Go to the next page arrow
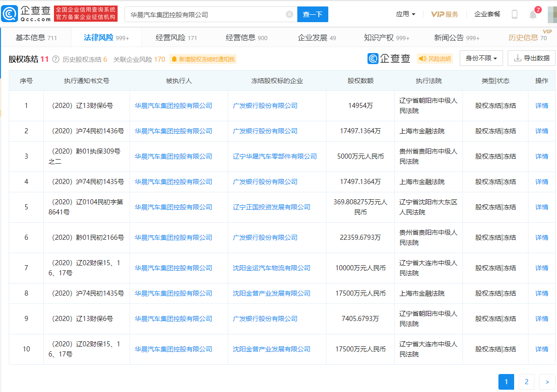Viewport: 557px width, 392px height. click(547, 382)
